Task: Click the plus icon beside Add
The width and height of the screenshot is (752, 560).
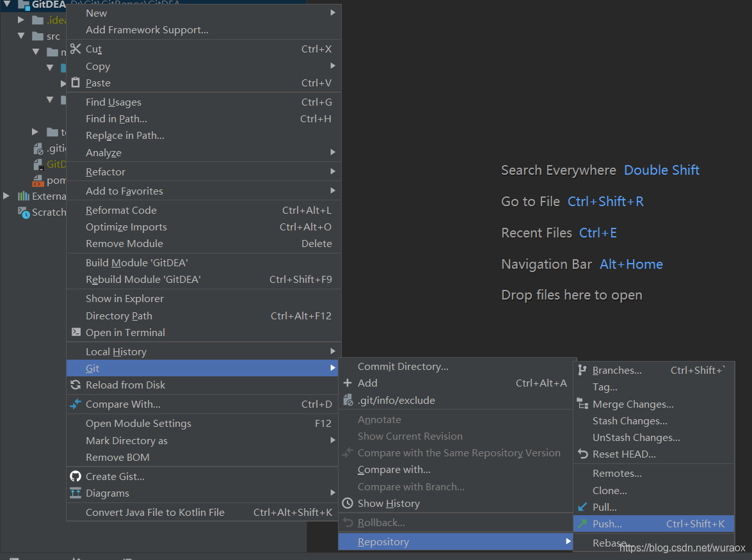Action: [348, 383]
